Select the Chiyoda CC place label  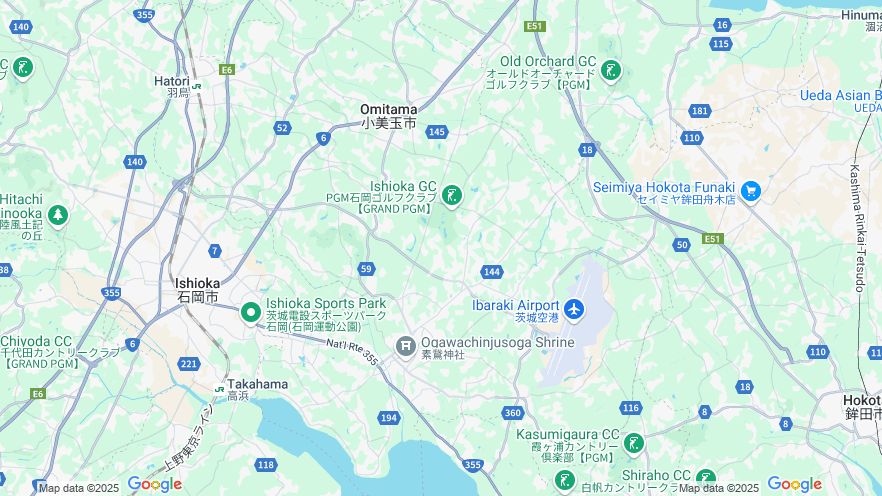click(36, 341)
